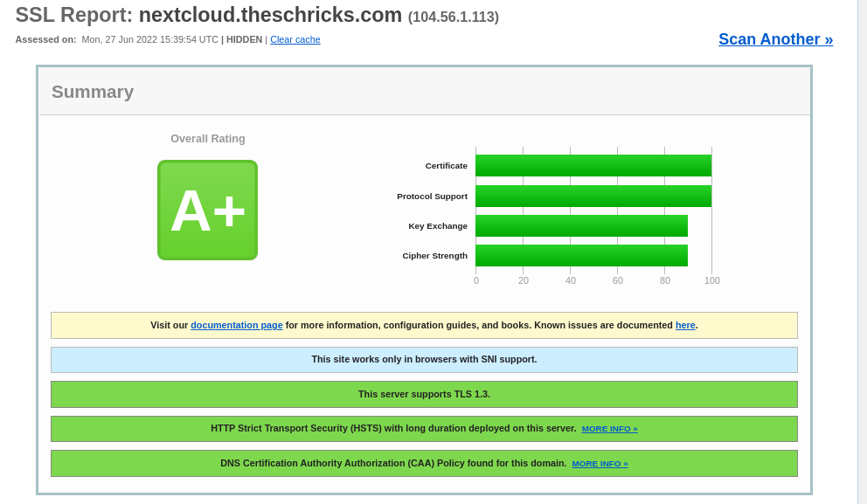Click the SNI support notice banner
This screenshot has width=867, height=504.
tap(424, 359)
